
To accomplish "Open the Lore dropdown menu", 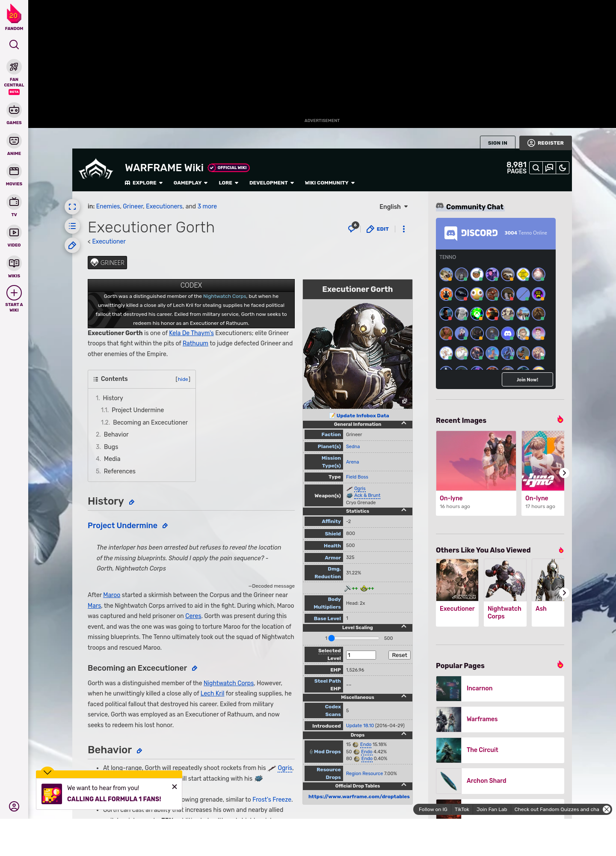I will 228,183.
